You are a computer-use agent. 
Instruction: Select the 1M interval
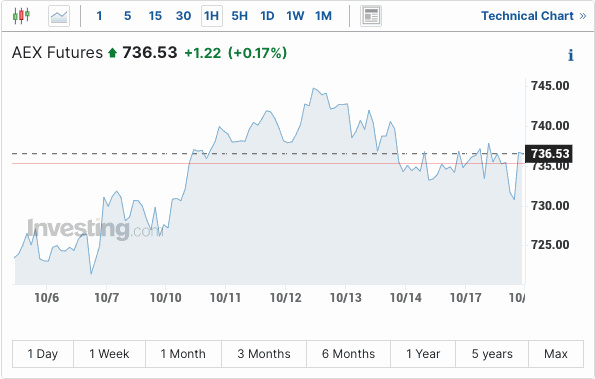pyautogui.click(x=323, y=16)
